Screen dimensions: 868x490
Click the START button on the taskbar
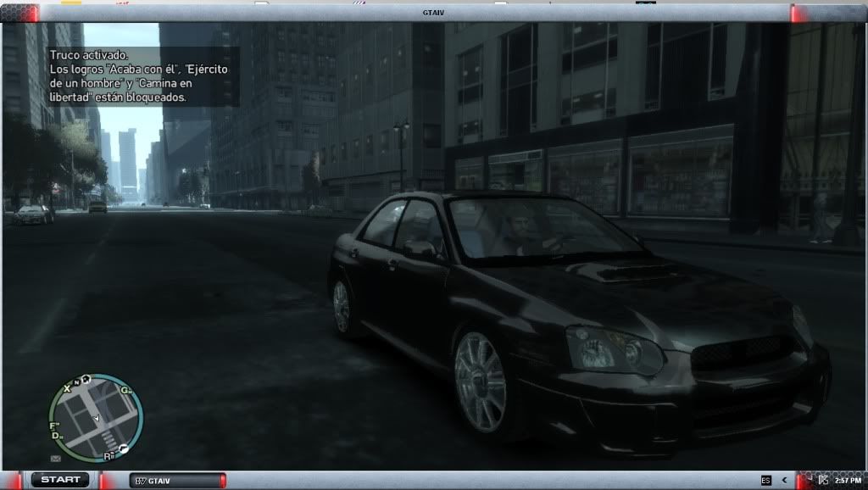(x=60, y=480)
